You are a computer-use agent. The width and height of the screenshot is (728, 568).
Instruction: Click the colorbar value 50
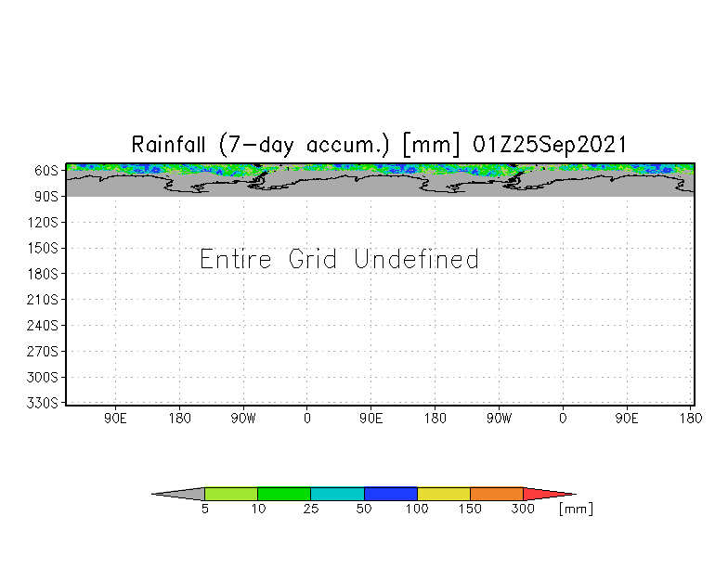364,509
